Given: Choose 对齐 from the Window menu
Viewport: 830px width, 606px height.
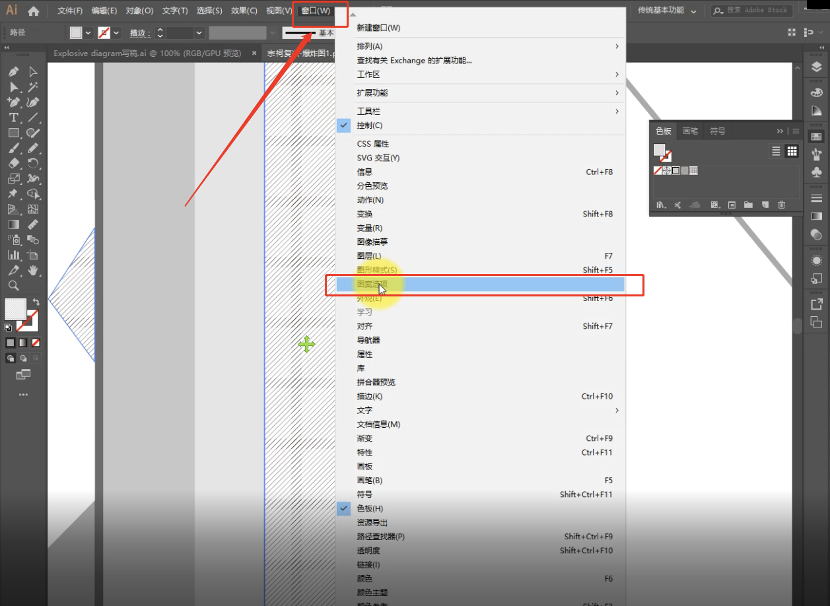Looking at the screenshot, I should click(481, 327).
